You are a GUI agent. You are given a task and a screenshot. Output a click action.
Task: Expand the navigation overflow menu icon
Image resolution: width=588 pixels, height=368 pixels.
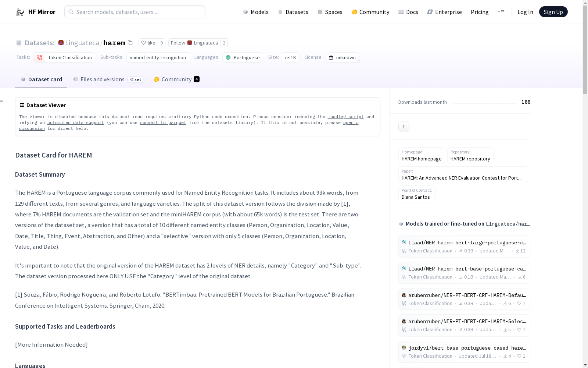click(x=501, y=12)
